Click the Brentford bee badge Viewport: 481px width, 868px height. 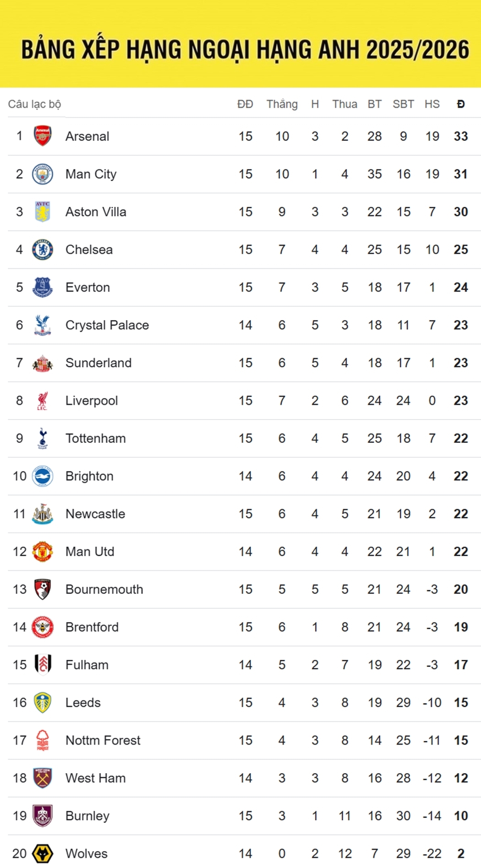[43, 627]
